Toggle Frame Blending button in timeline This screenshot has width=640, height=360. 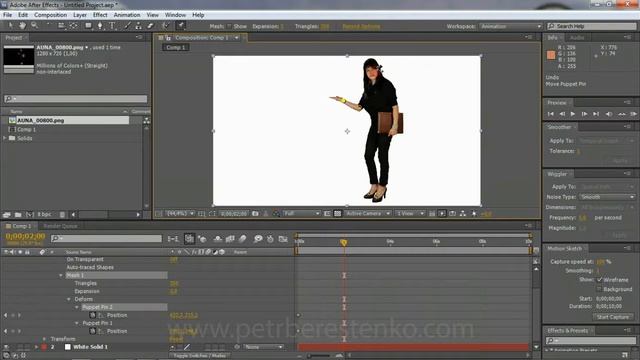pyautogui.click(x=230, y=239)
